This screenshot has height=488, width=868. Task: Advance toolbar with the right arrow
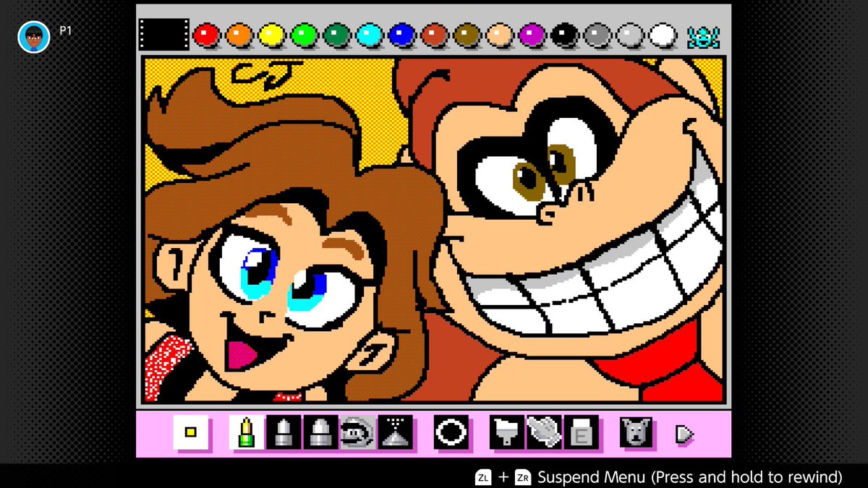click(x=684, y=434)
